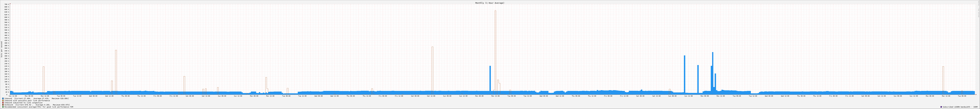Click the green recommended average legend box

click(3, 107)
